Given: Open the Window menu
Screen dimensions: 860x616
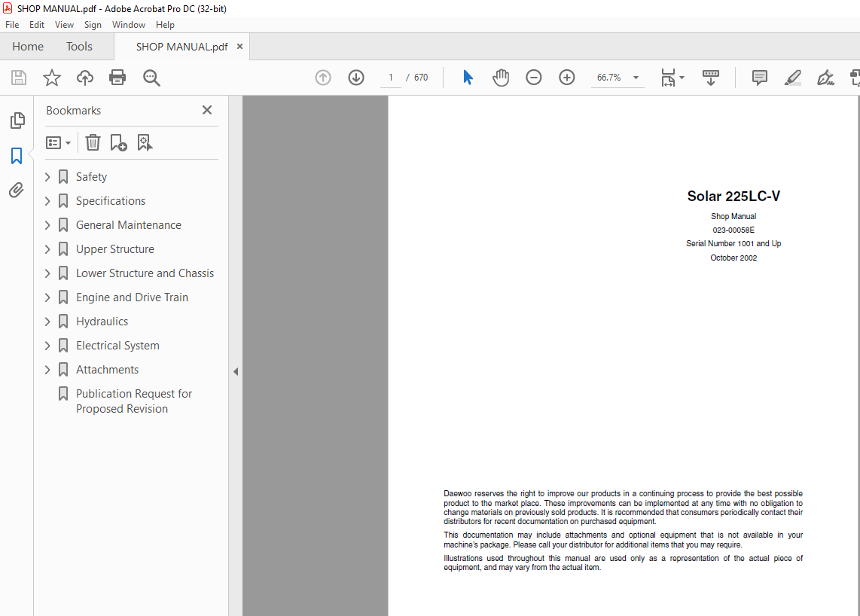Looking at the screenshot, I should pyautogui.click(x=128, y=25).
